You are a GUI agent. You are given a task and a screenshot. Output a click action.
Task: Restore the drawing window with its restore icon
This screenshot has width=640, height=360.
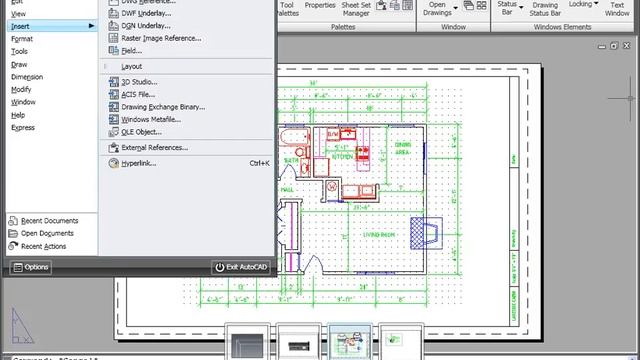[x=614, y=46]
